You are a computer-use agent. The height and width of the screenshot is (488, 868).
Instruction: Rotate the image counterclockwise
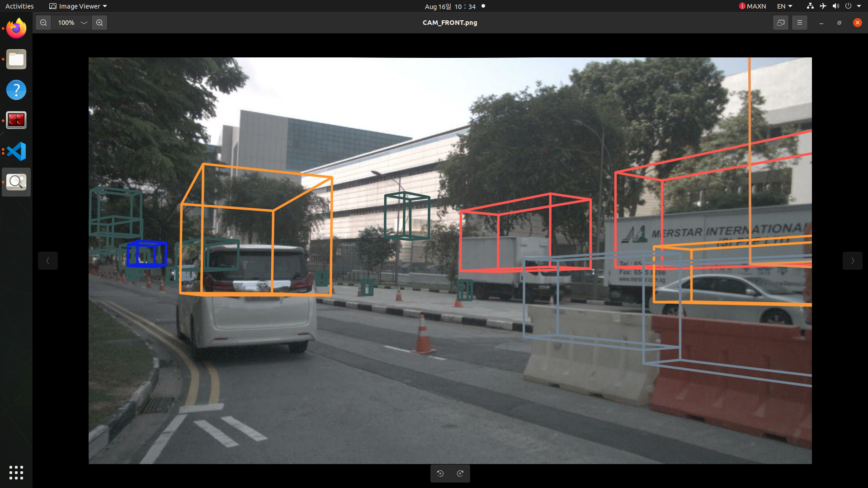coord(440,473)
